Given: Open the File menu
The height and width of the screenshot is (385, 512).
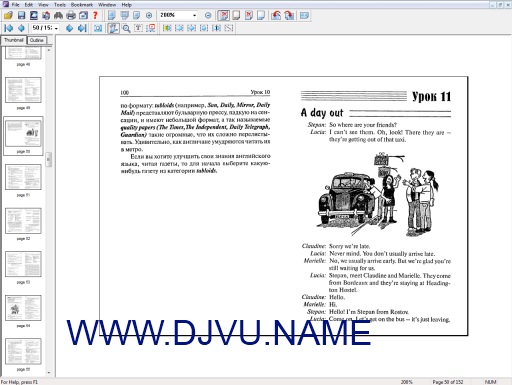Looking at the screenshot, I should pos(15,5).
